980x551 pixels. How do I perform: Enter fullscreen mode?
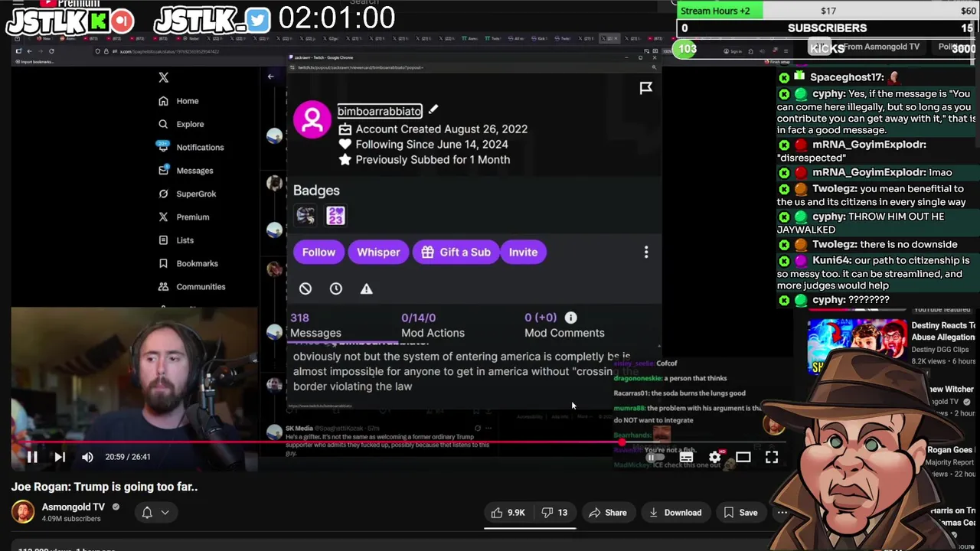(x=772, y=458)
